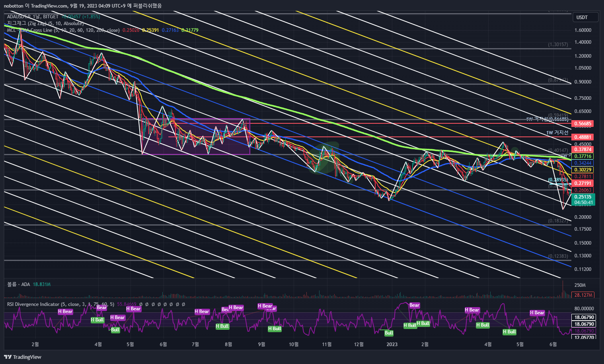Click the yellow 0.30229 EMA price label
Image resolution: width=604 pixels, height=364 pixels.
pos(583,170)
